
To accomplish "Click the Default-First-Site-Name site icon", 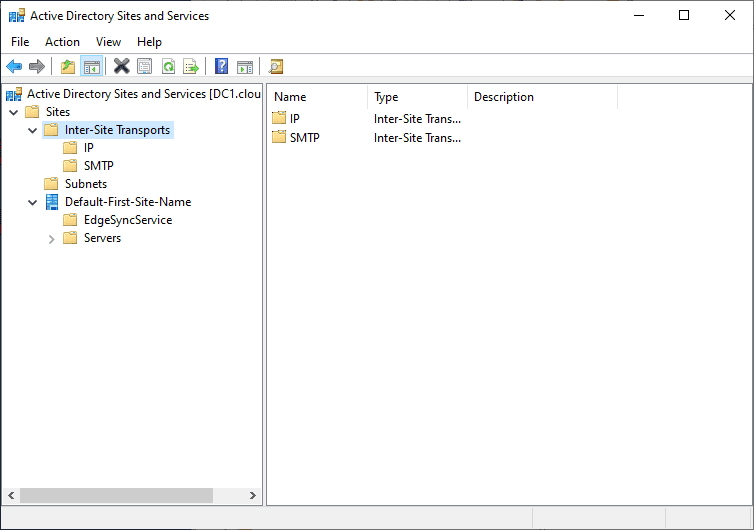I will 52,202.
